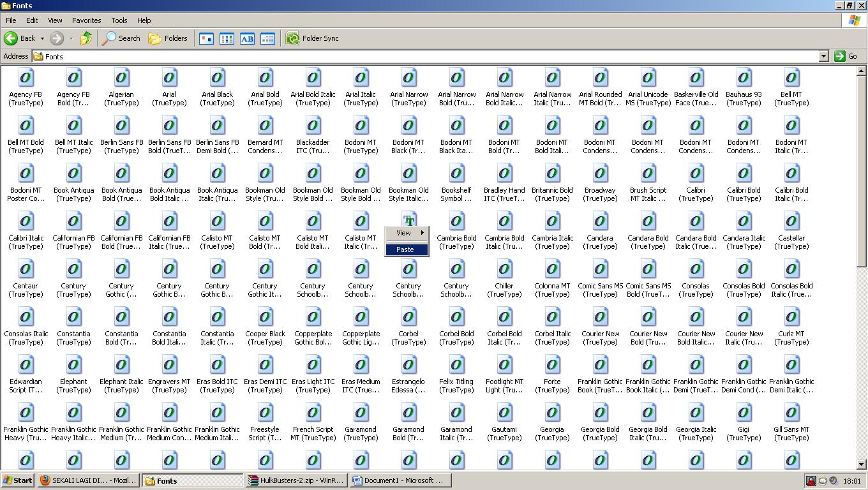Choose Paste from the context menu
Viewport: 868px width, 490px height.
[x=407, y=249]
